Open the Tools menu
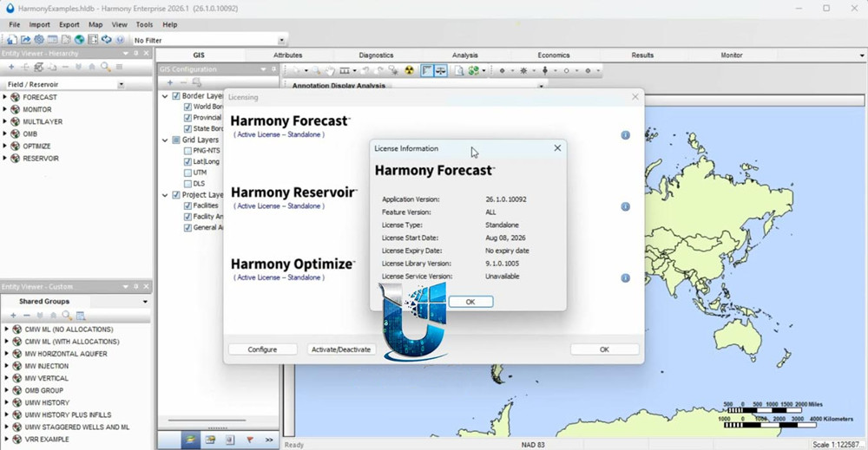The width and height of the screenshot is (868, 450). coord(144,24)
